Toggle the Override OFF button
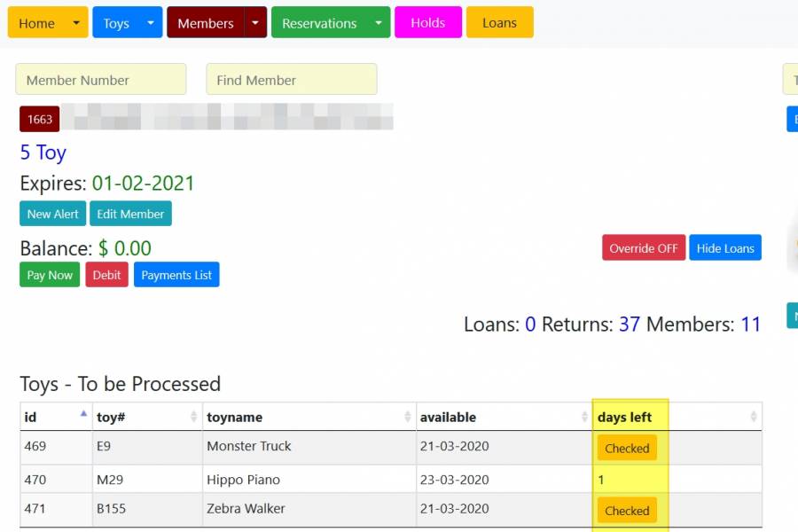This screenshot has height=532, width=798. (x=643, y=248)
